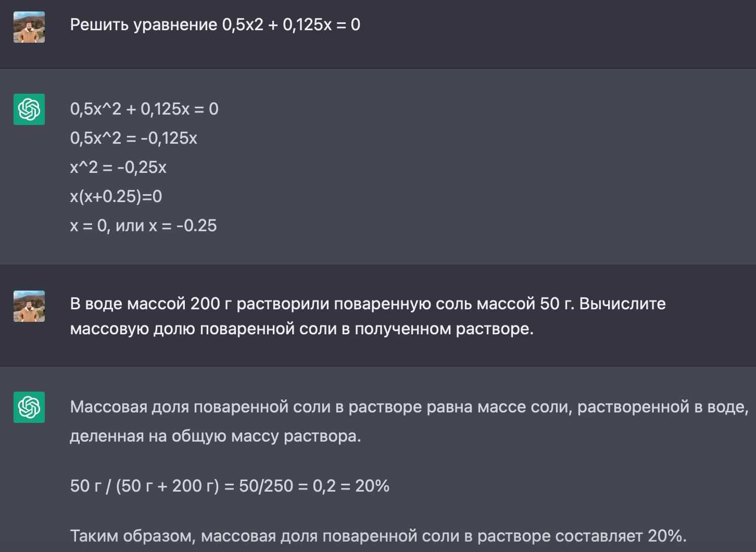Click the conclusion line starting "Таким образом"
The height and width of the screenshot is (552, 756).
click(x=378, y=536)
